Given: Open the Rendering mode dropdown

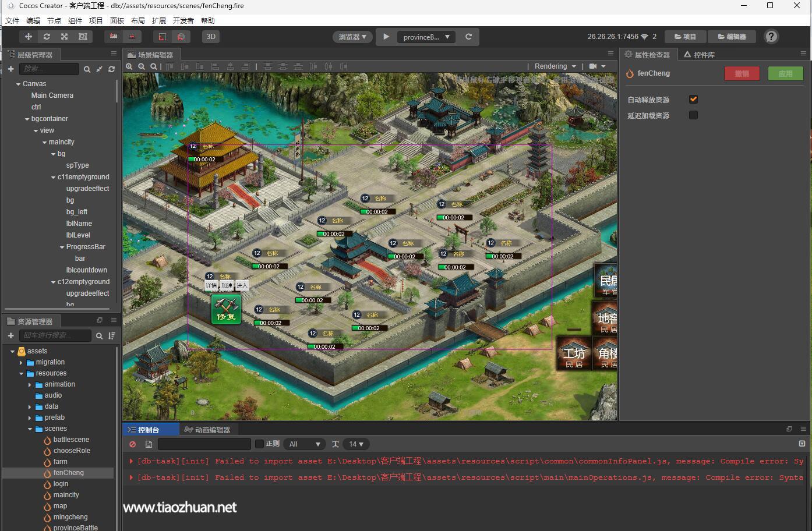Looking at the screenshot, I should pyautogui.click(x=555, y=66).
